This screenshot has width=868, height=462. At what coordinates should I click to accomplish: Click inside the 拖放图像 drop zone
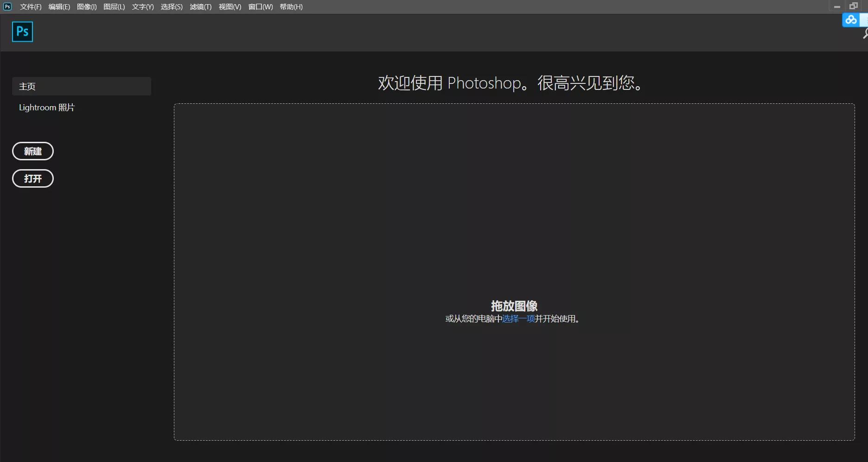click(x=514, y=272)
